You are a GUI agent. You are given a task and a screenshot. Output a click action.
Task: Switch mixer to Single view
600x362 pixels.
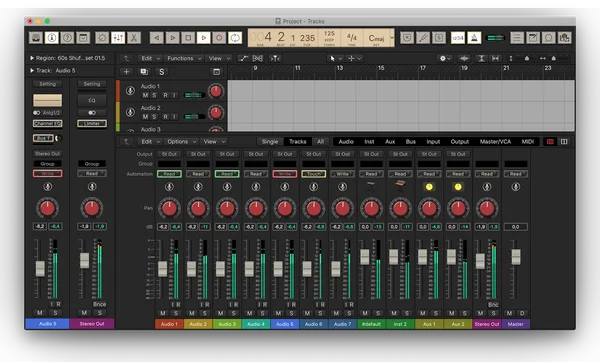pyautogui.click(x=270, y=142)
